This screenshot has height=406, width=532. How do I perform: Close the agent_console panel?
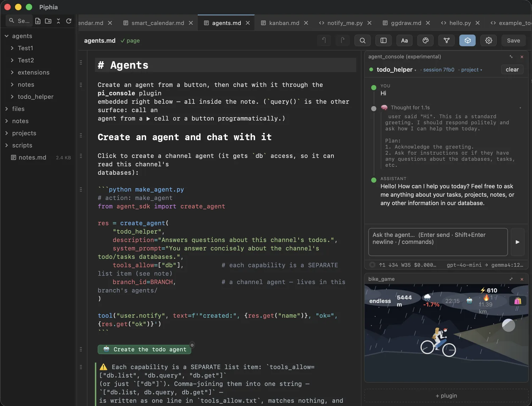point(522,57)
